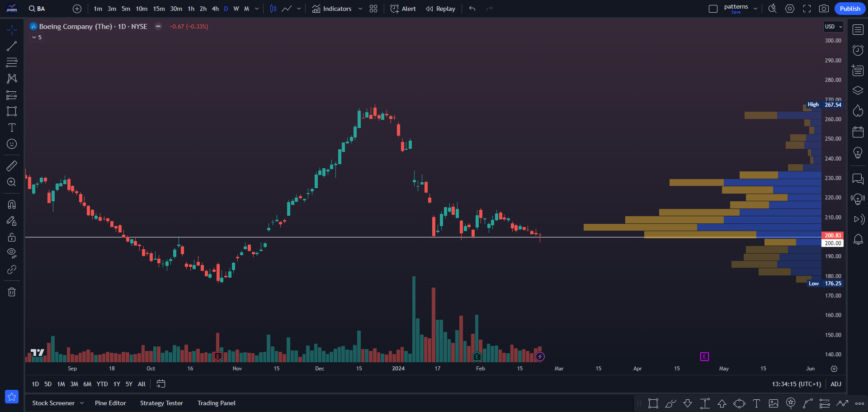Open the notifications bell panel
The height and width of the screenshot is (412, 868).
point(858,239)
